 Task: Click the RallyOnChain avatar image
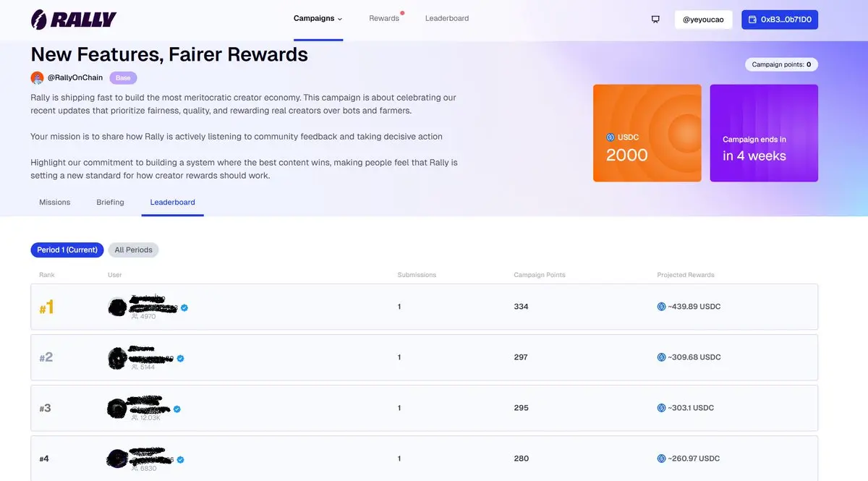point(37,77)
